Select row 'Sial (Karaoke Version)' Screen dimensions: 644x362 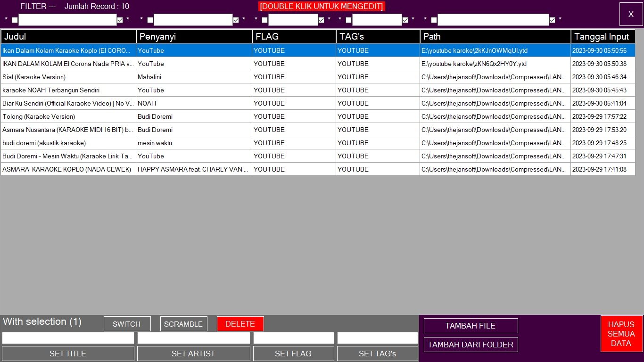pos(318,77)
